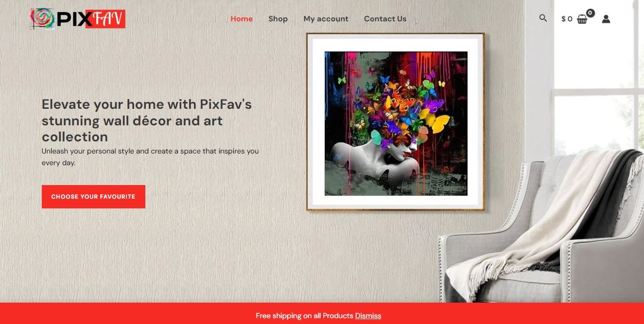Click the Elevate your home headline
644x324 pixels.
pos(147,120)
